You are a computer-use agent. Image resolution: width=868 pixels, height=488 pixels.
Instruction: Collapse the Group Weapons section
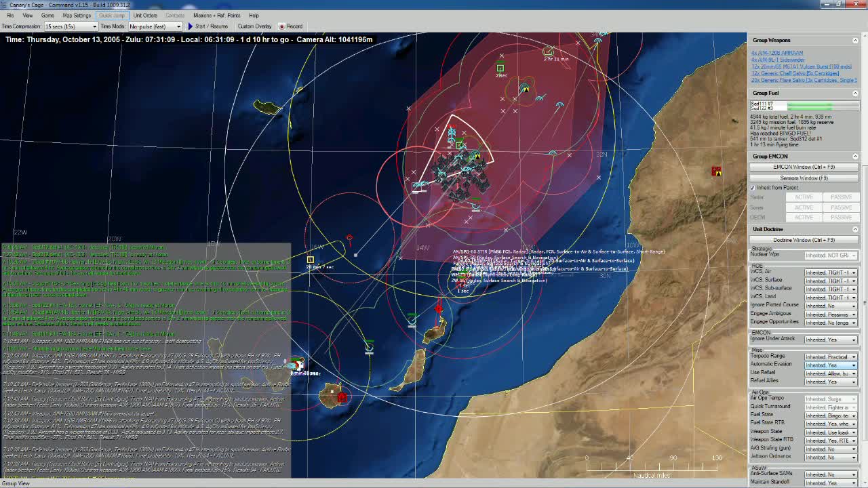(855, 41)
